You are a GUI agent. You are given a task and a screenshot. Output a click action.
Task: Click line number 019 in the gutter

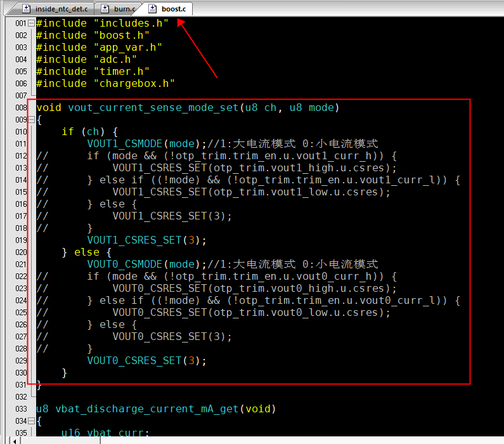coord(21,240)
